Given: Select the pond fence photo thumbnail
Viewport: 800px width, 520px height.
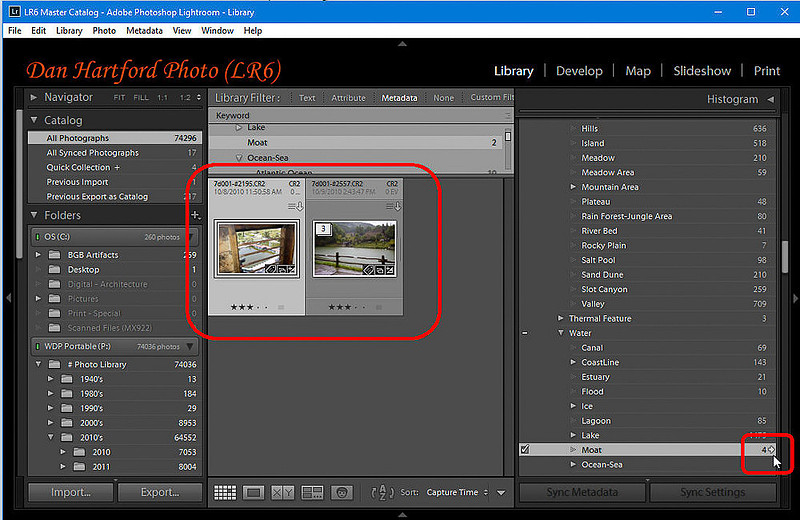Looking at the screenshot, I should click(355, 249).
